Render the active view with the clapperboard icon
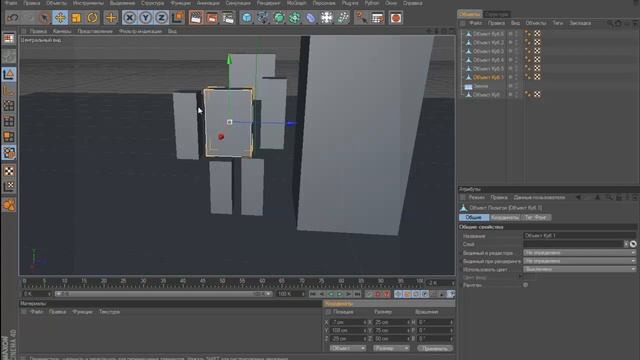This screenshot has height=360, width=640. click(x=196, y=18)
